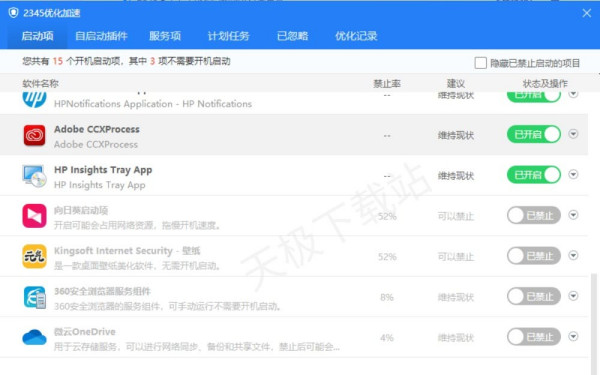Open dropdown arrow for 360安全浏览器服务组件

click(573, 296)
